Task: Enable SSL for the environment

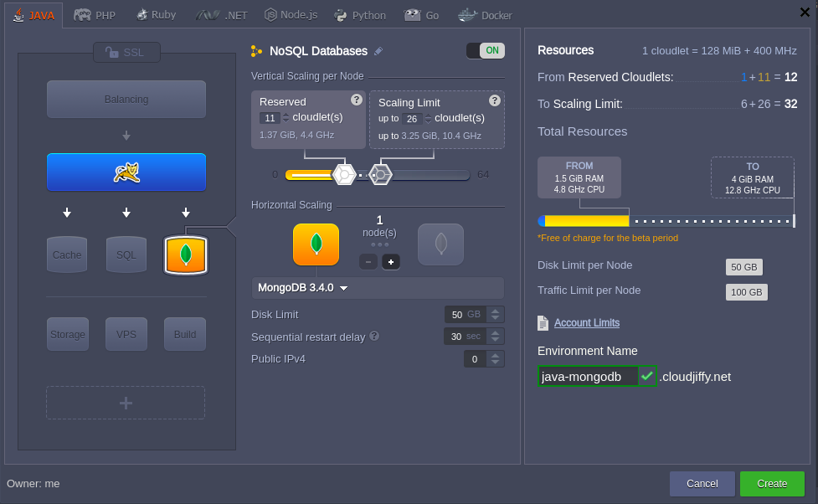Action: pos(126,52)
